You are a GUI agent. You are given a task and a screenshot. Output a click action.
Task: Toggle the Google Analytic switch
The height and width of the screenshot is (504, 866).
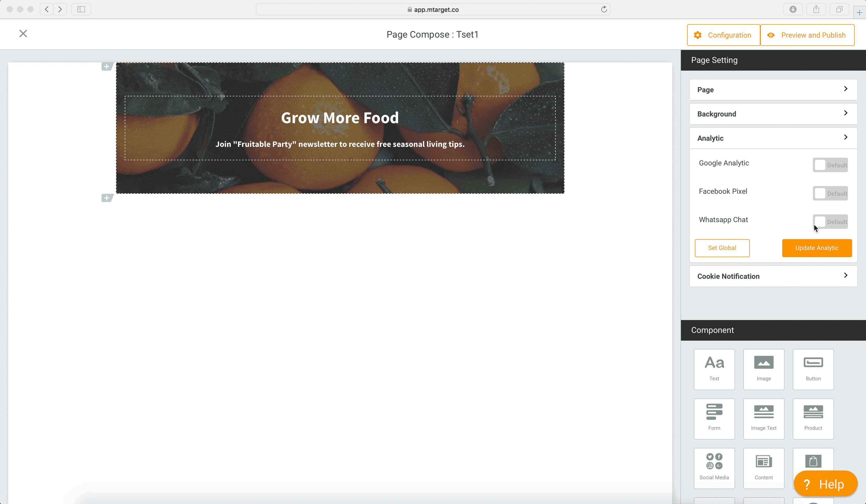click(x=830, y=165)
